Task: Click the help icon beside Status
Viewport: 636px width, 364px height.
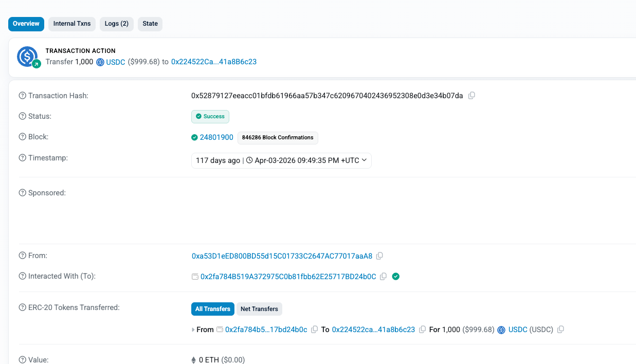Action: point(23,116)
